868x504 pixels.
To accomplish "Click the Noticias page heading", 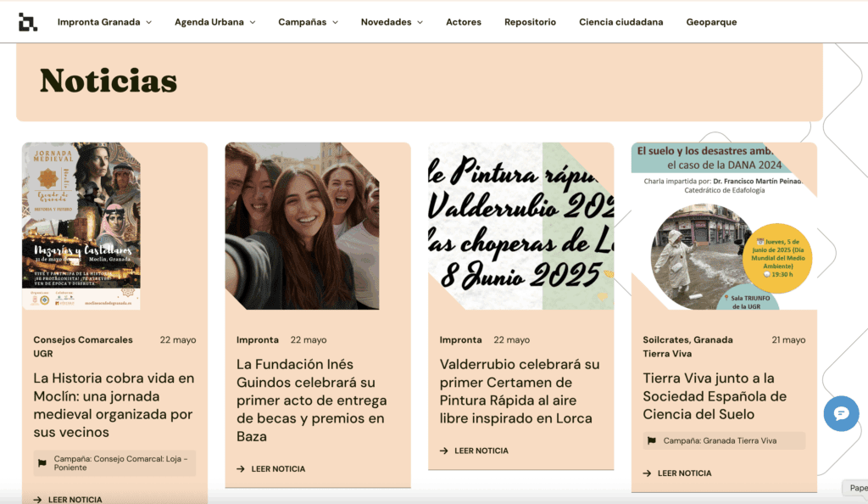I will coord(108,81).
